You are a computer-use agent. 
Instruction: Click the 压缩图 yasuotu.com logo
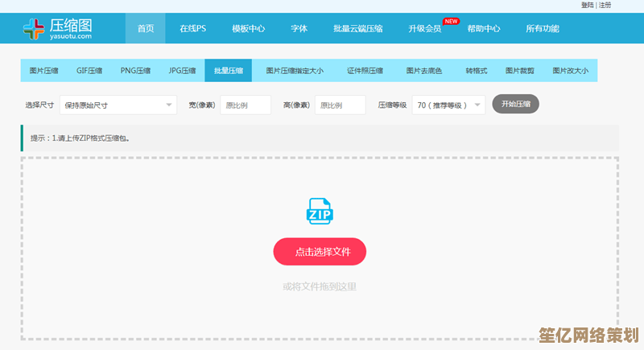pos(58,28)
